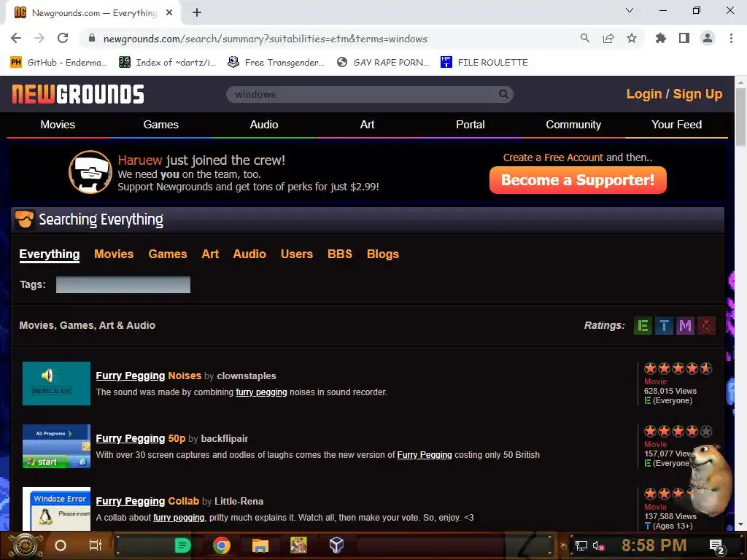The height and width of the screenshot is (560, 747).
Task: Open Task View on taskbar
Action: click(96, 545)
